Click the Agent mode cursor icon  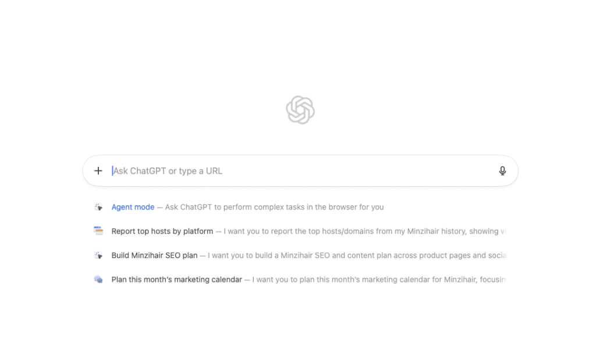click(x=98, y=207)
